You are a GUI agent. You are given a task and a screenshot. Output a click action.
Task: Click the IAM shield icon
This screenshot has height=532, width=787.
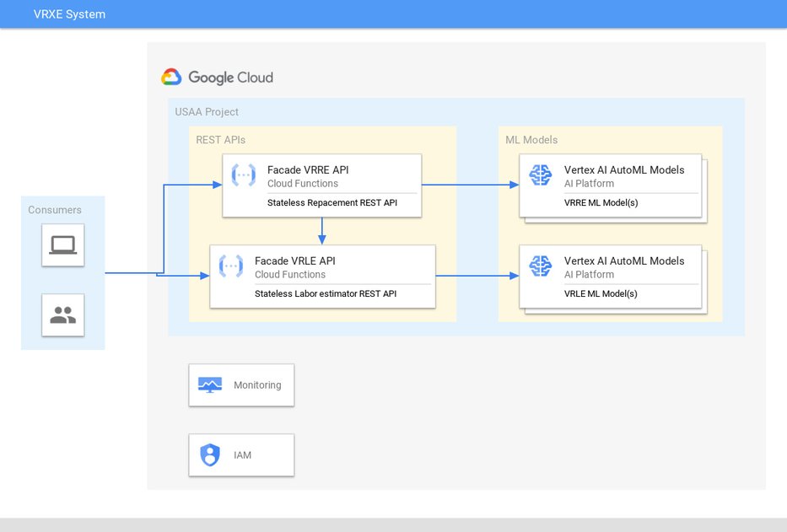coord(210,454)
